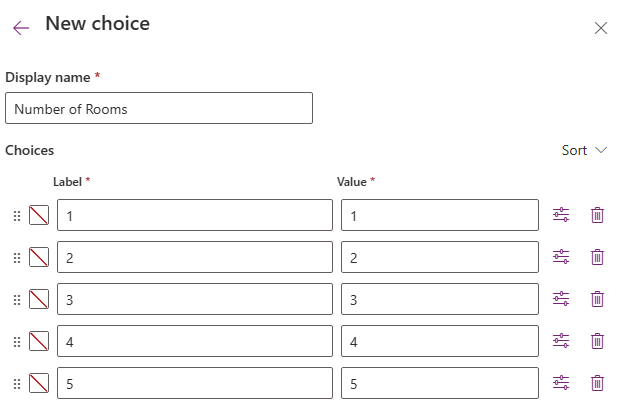Viewport: 624px width, 416px height.
Task: Click the chevron next to Sort
Action: tap(601, 150)
